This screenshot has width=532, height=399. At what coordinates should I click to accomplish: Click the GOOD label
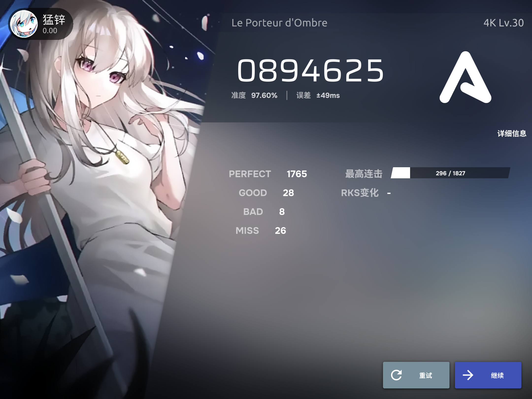[x=253, y=193]
